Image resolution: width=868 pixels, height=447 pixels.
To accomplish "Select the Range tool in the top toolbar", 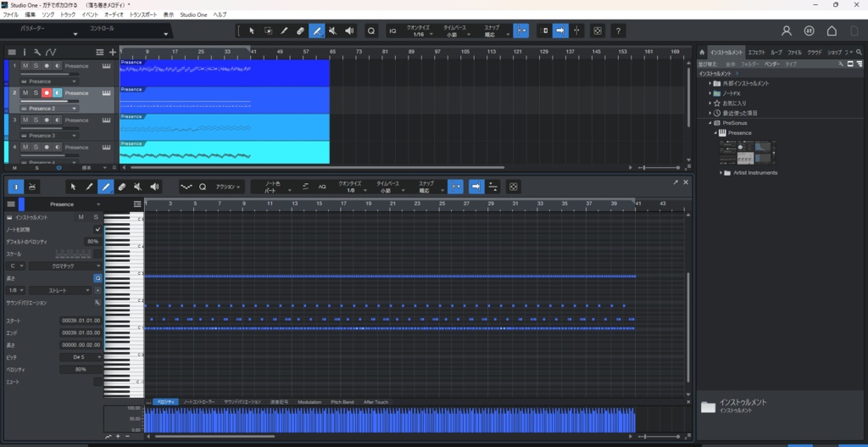I will pyautogui.click(x=268, y=31).
